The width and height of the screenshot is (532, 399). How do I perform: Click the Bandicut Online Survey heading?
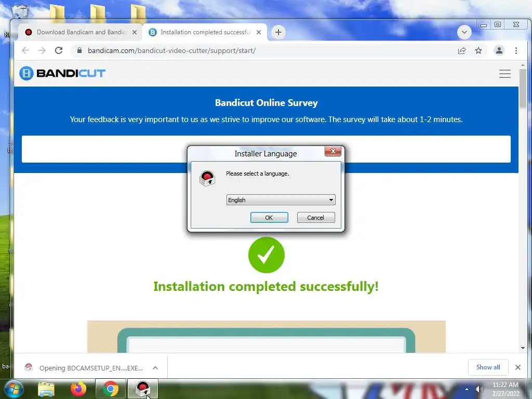tap(267, 103)
